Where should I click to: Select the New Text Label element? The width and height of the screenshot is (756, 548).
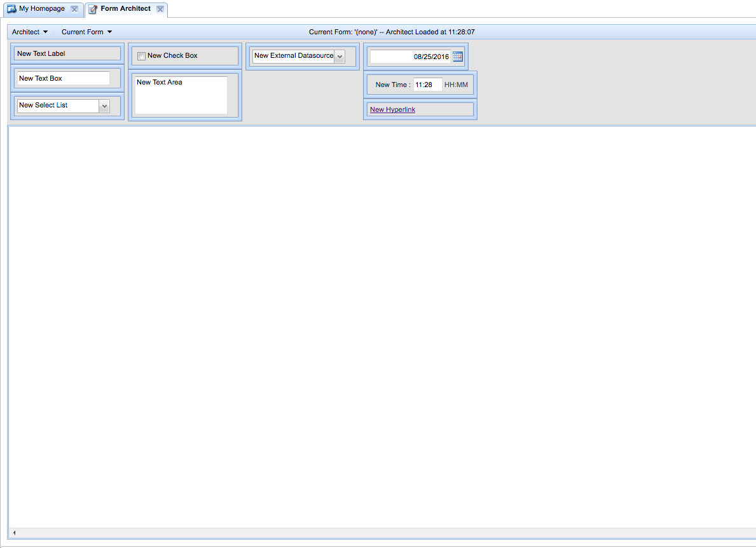click(67, 53)
